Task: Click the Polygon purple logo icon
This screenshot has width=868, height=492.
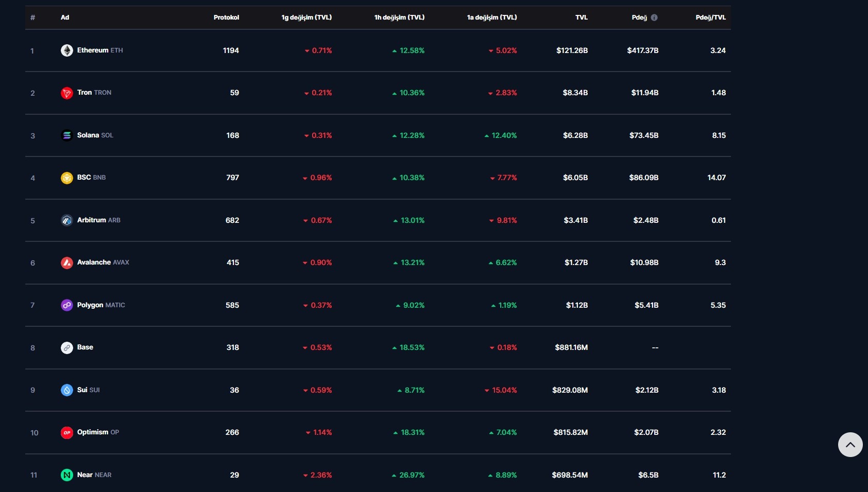Action: click(x=67, y=305)
